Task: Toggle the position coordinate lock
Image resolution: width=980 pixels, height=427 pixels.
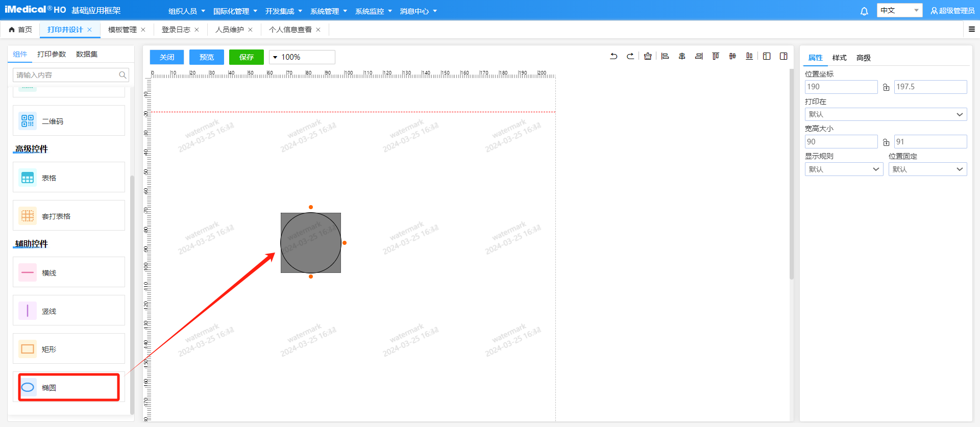Action: click(x=886, y=87)
